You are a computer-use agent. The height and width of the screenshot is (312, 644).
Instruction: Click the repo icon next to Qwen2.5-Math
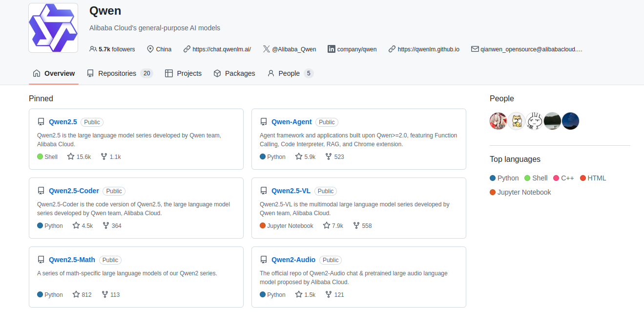[41, 260]
